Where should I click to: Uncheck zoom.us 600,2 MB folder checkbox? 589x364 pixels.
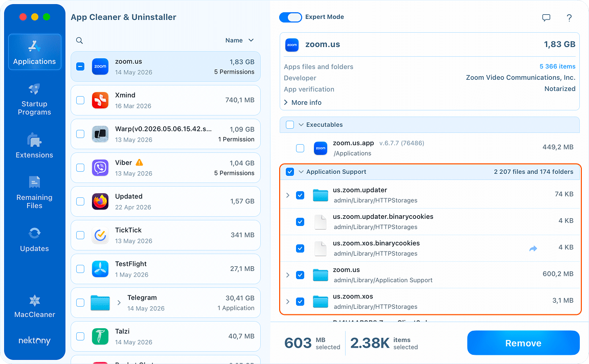[x=300, y=275]
